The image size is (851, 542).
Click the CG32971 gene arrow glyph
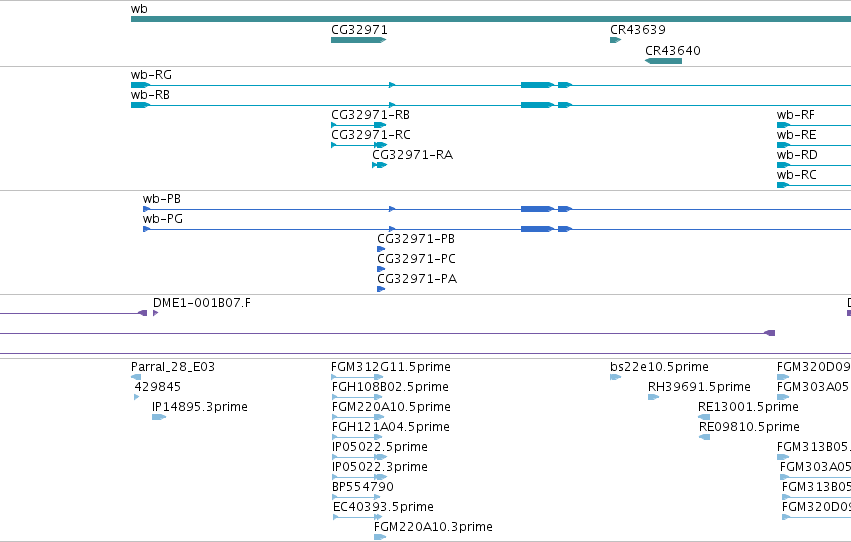(x=359, y=40)
